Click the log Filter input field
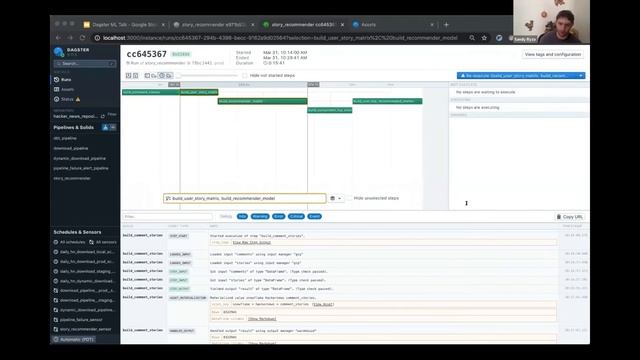The height and width of the screenshot is (360, 640). [168, 216]
